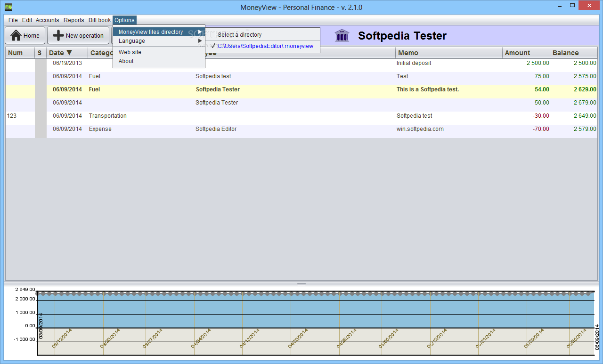This screenshot has height=364, width=603.
Task: Click the New operation button
Action: tap(78, 35)
